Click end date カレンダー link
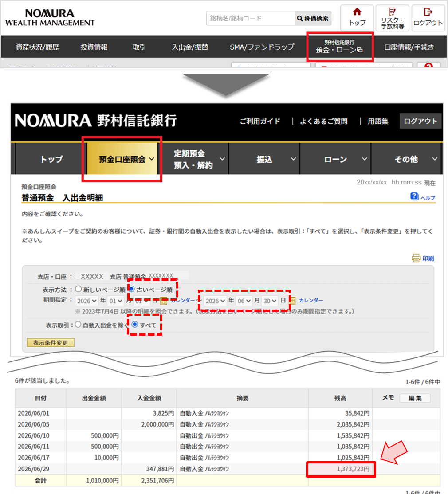448x494 pixels. [x=310, y=301]
